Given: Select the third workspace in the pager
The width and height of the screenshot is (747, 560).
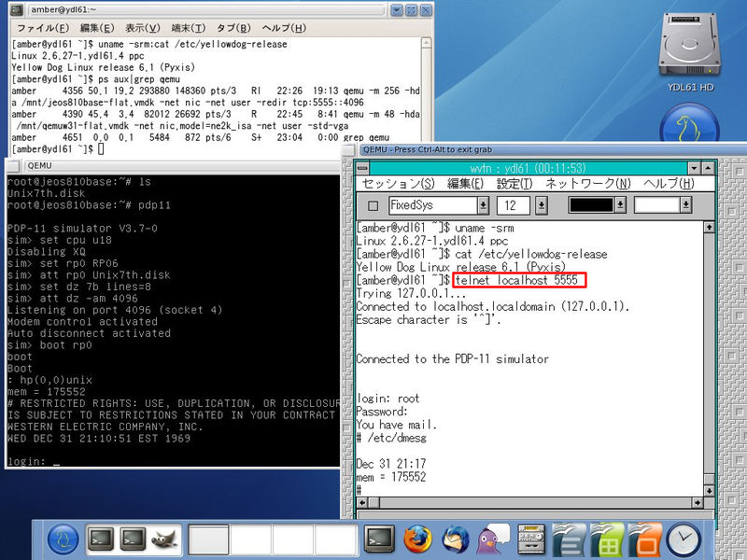Looking at the screenshot, I should pos(293,540).
